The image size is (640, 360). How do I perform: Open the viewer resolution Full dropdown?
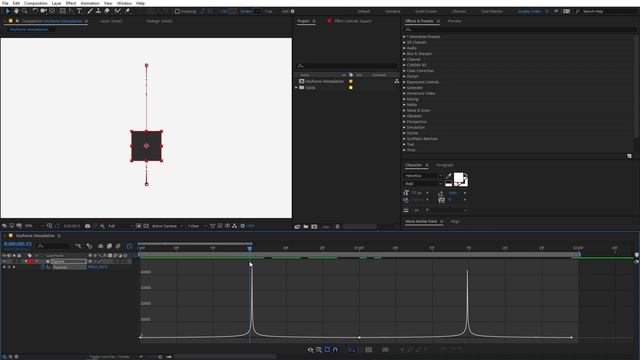tap(121, 226)
